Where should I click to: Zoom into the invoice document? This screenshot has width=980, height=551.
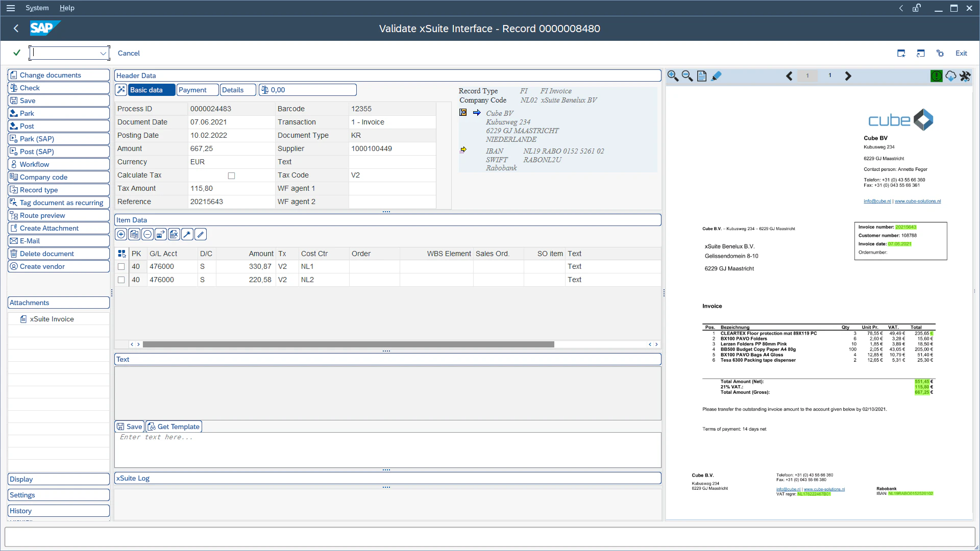[x=673, y=76]
